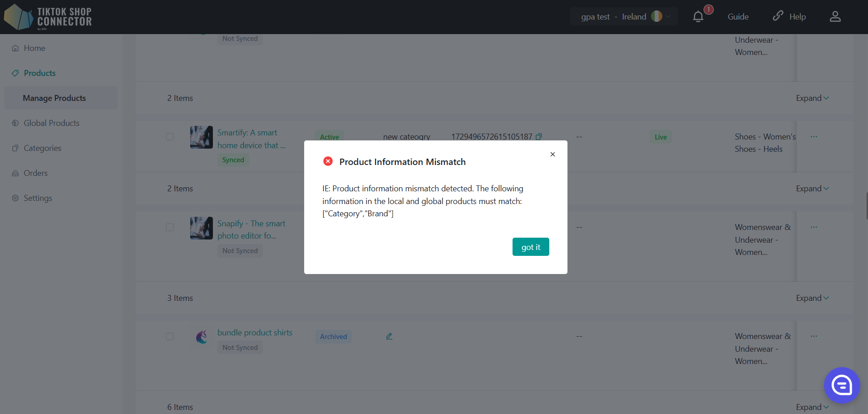Image resolution: width=868 pixels, height=414 pixels.
Task: Select the Smartify product checkbox
Action: point(170,137)
